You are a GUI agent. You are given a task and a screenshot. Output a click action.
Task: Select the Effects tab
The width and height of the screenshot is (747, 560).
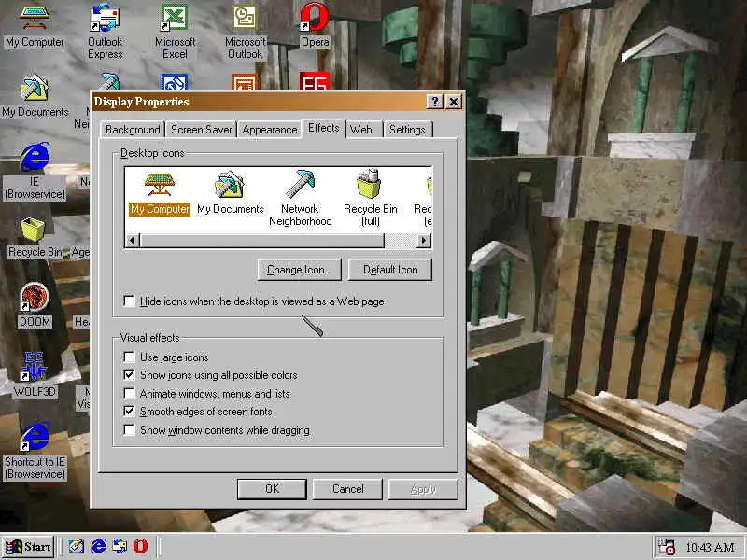[323, 128]
